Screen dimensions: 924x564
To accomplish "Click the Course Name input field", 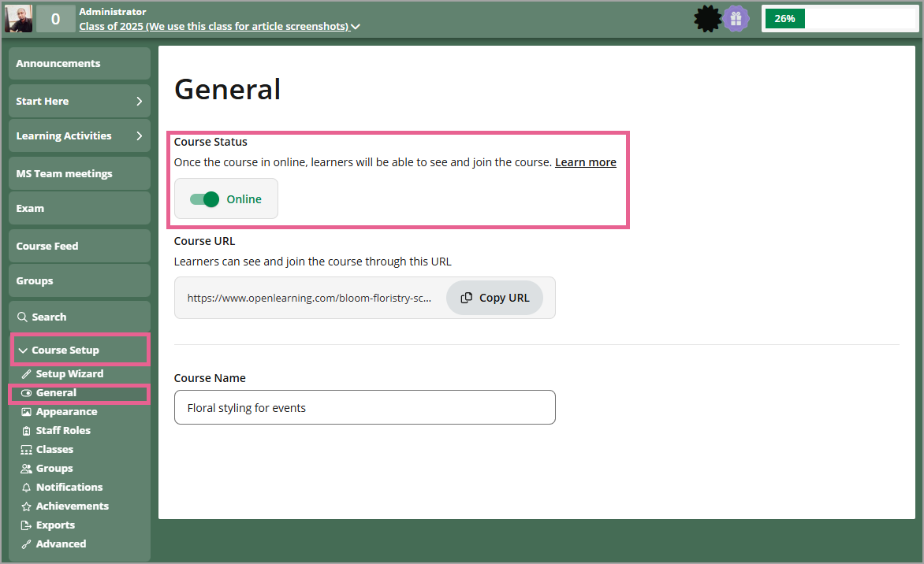I will tap(365, 407).
